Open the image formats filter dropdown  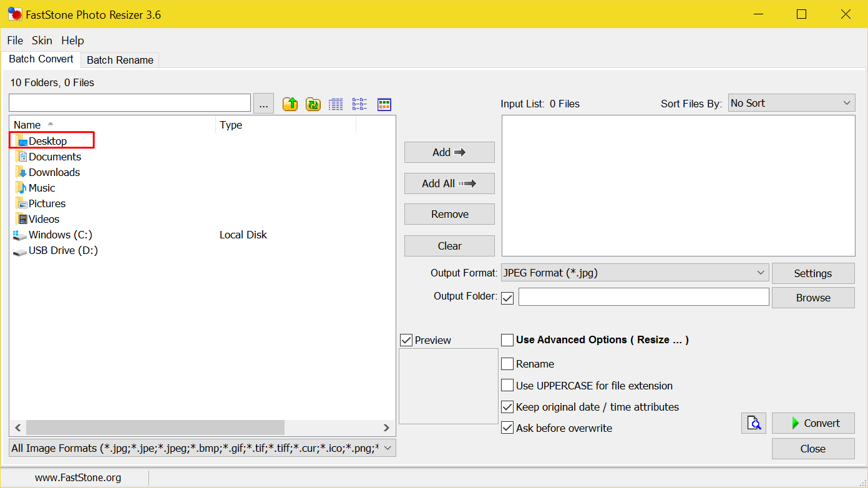tap(202, 448)
